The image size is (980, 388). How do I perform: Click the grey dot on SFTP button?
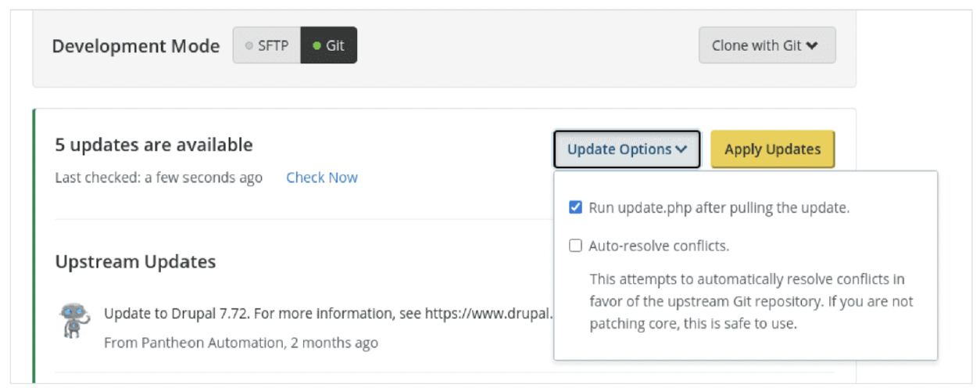pos(249,46)
